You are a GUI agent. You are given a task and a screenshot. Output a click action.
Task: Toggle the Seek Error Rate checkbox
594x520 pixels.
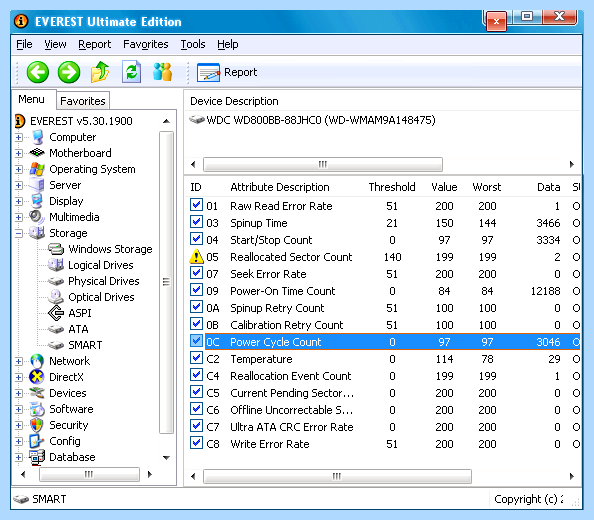pos(196,273)
